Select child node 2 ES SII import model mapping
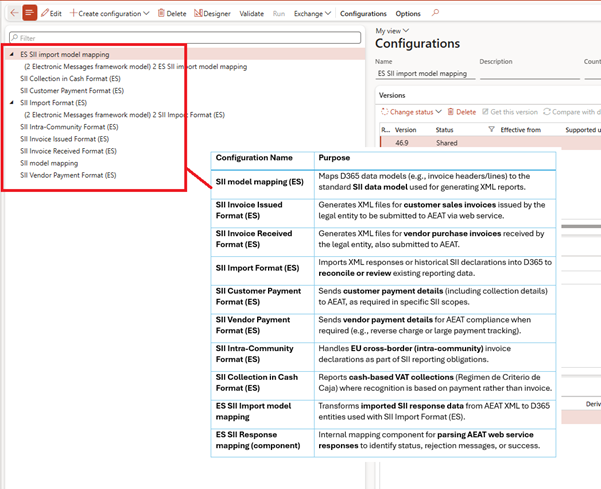Image resolution: width=601 pixels, height=489 pixels. 135,66
